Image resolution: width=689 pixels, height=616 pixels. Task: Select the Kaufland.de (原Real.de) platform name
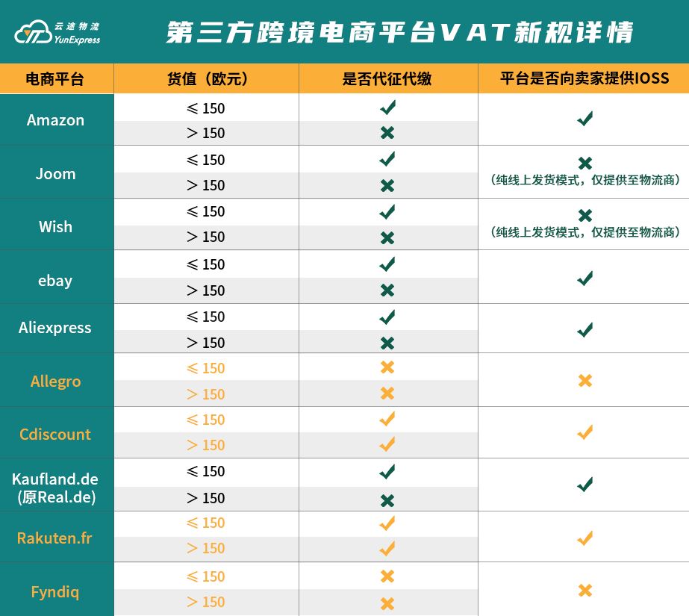[x=55, y=488]
